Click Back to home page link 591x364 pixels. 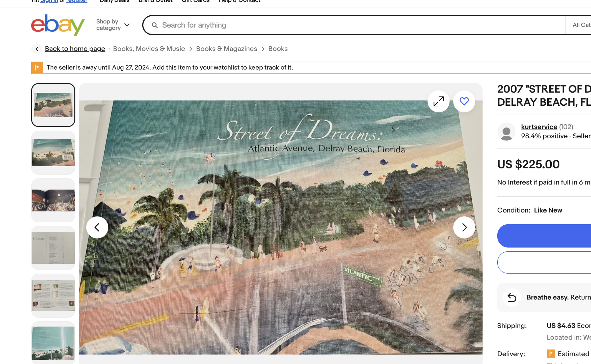click(75, 49)
